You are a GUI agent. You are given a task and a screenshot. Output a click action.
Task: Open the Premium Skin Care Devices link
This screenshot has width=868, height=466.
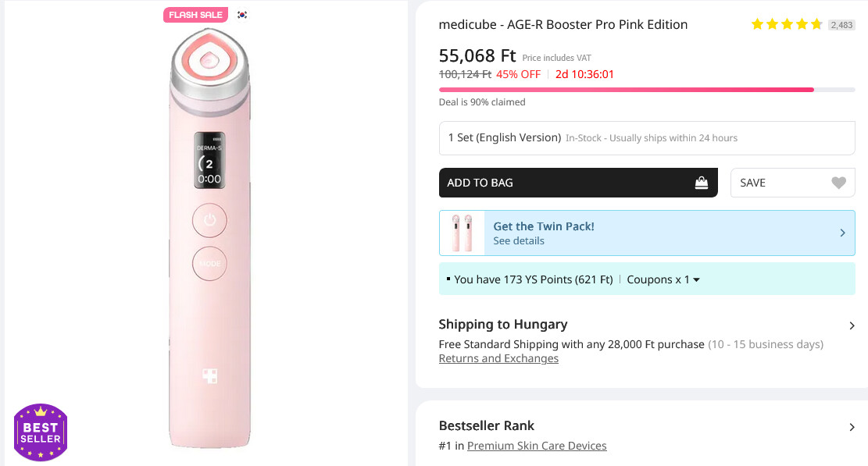[x=537, y=446]
